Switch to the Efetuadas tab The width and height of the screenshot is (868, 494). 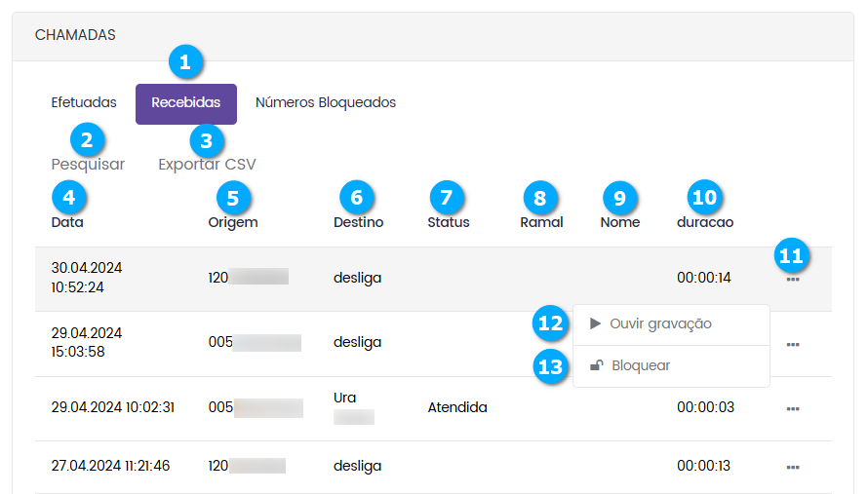pos(84,102)
